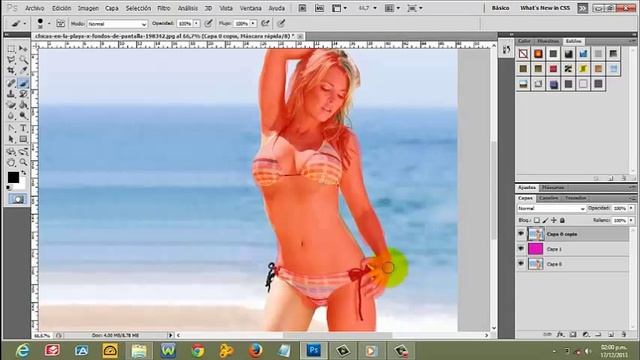This screenshot has width=640, height=360.
Task: Toggle Quick Mask mode button
Action: point(17,199)
